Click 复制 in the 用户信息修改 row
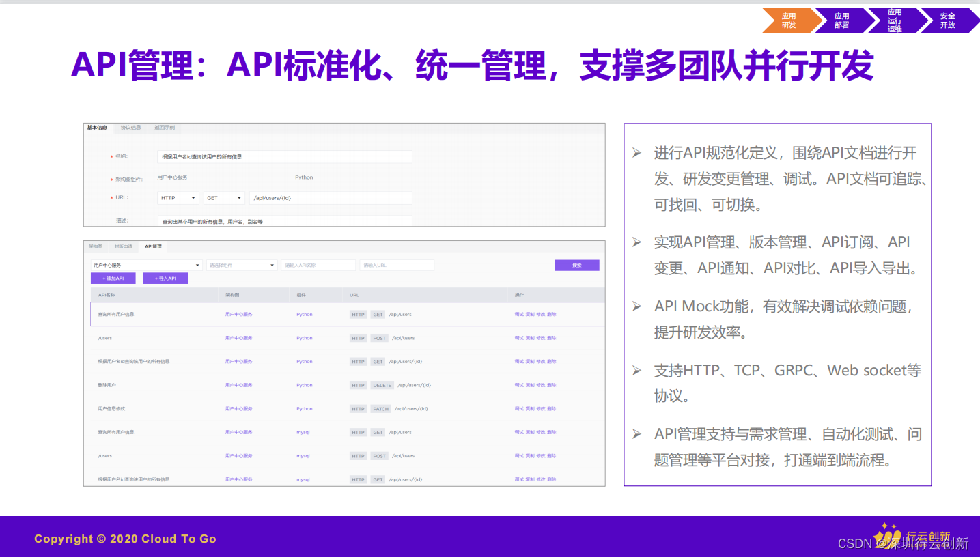 [530, 409]
